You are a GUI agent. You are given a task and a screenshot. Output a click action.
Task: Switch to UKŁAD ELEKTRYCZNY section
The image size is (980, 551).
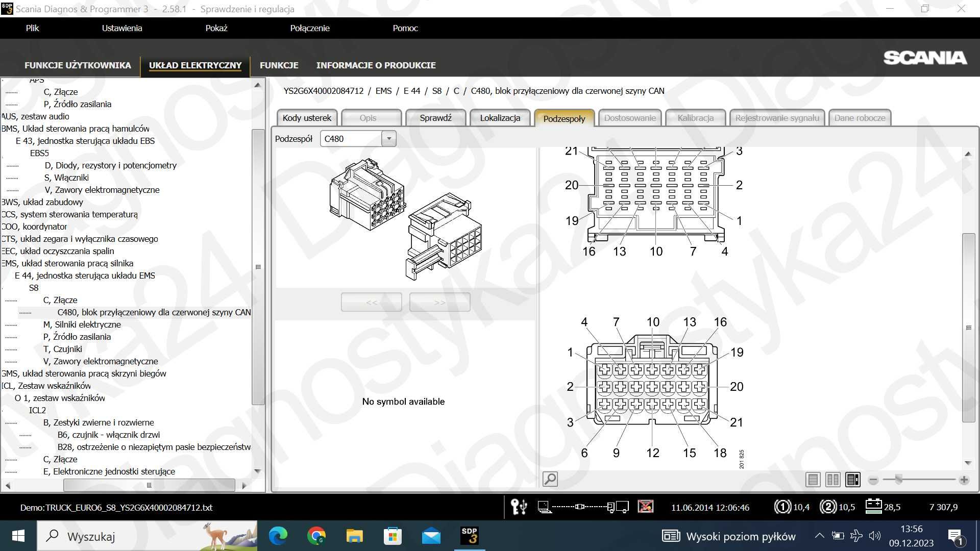[x=195, y=65]
